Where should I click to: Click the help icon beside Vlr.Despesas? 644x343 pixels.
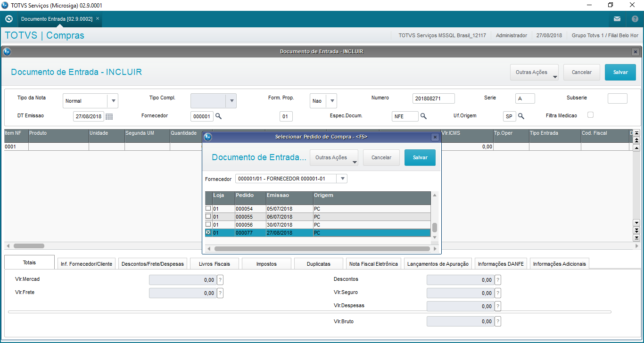497,306
